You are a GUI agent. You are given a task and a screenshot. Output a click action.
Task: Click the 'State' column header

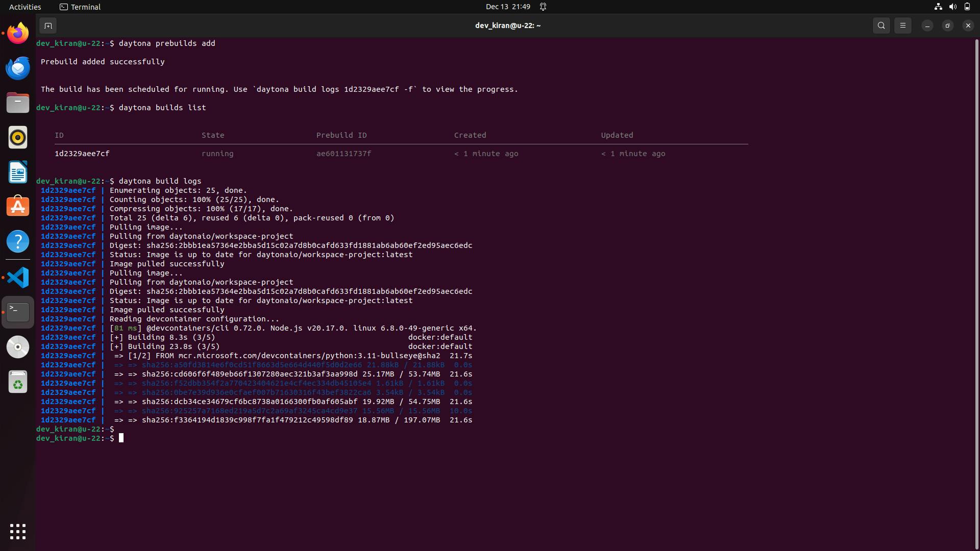pos(213,135)
